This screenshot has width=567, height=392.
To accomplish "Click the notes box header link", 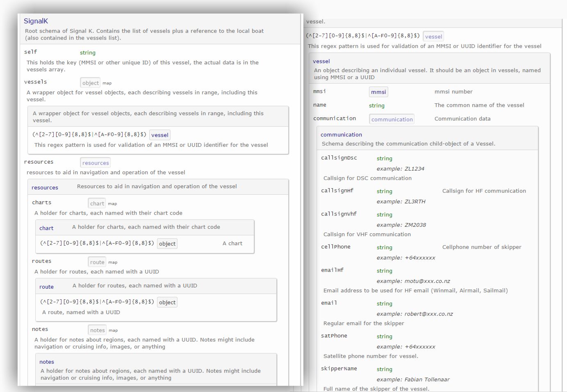I will (47, 362).
